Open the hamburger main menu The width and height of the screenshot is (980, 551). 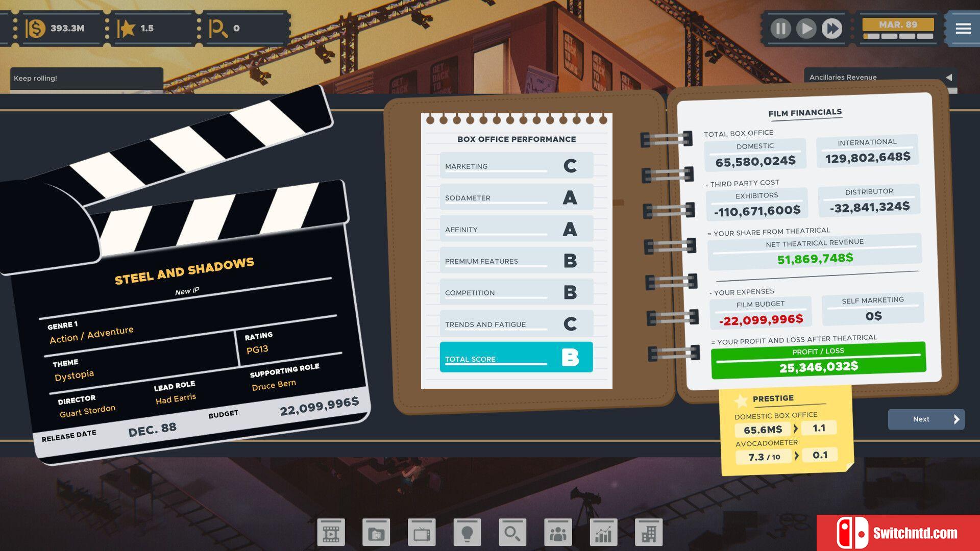coord(963,29)
